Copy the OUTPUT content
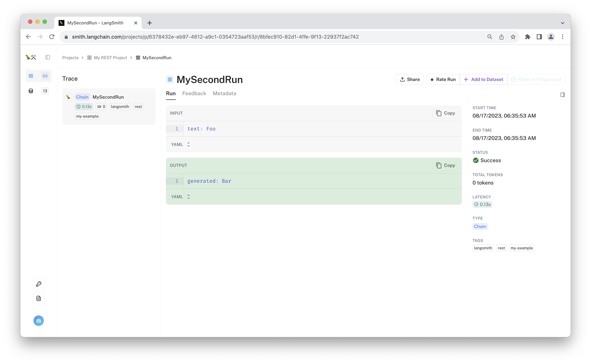The height and width of the screenshot is (364, 591). (446, 165)
